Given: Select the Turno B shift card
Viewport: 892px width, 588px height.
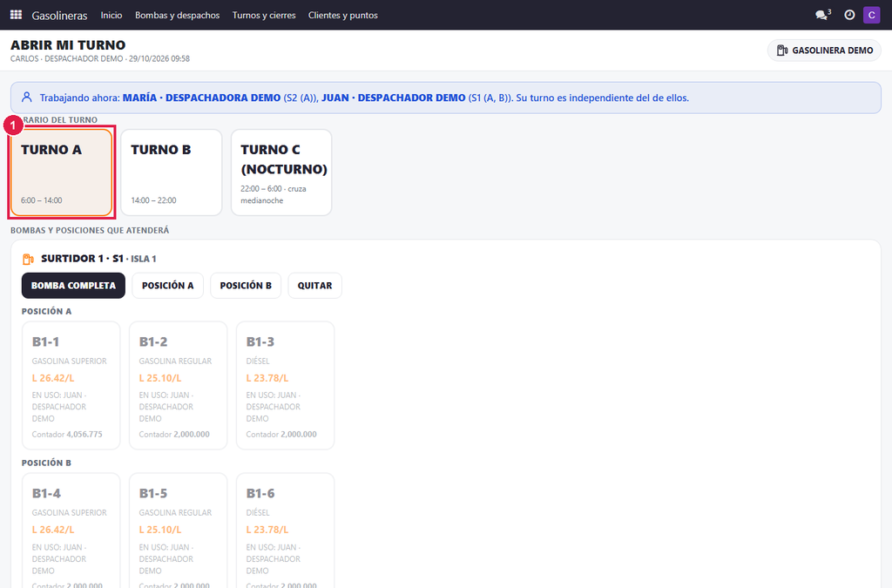Looking at the screenshot, I should click(x=172, y=172).
